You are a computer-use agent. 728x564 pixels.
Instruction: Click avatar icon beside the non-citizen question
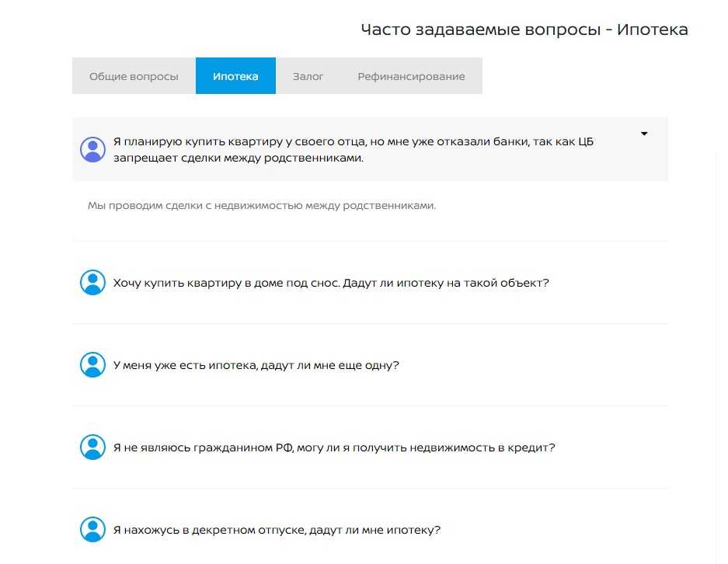pos(92,447)
